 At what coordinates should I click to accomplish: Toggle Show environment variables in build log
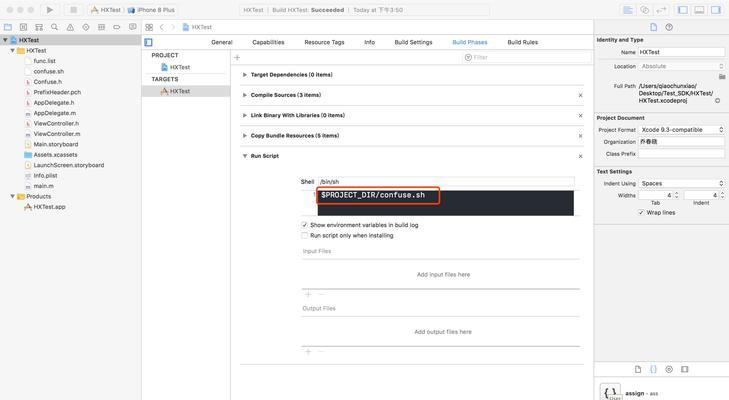(305, 225)
